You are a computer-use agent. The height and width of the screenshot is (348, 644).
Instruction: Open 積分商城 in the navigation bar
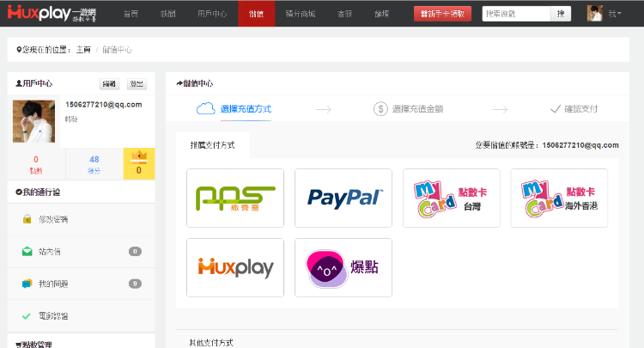(301, 14)
